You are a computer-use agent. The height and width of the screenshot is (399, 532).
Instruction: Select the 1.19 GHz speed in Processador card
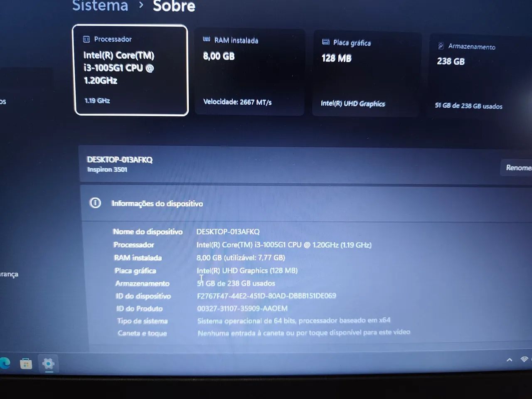(97, 101)
